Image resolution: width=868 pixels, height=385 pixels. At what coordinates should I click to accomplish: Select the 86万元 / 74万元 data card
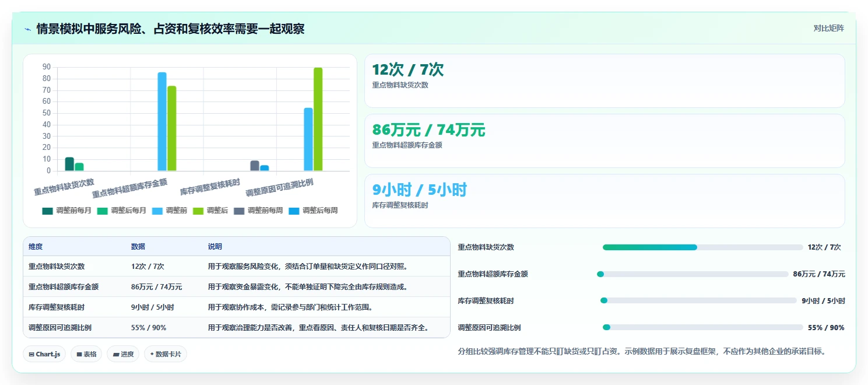coord(605,141)
